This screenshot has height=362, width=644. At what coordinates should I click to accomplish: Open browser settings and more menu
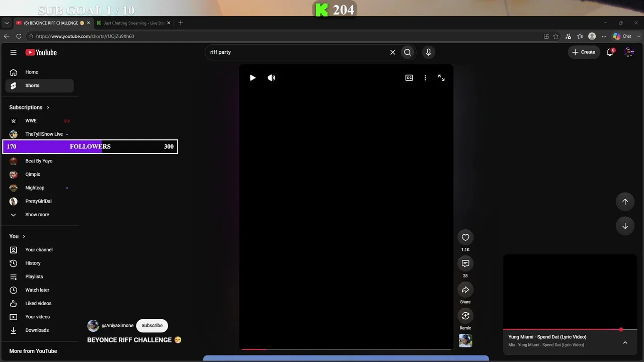[x=604, y=36]
